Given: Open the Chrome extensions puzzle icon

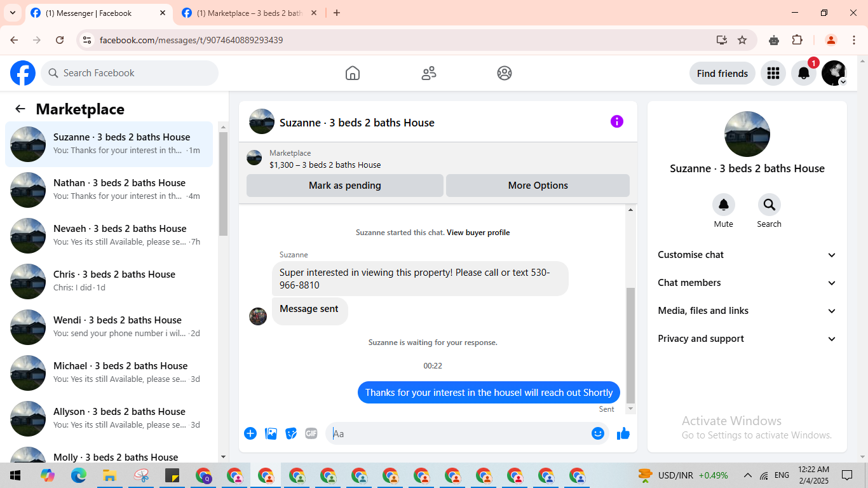Looking at the screenshot, I should click(797, 40).
